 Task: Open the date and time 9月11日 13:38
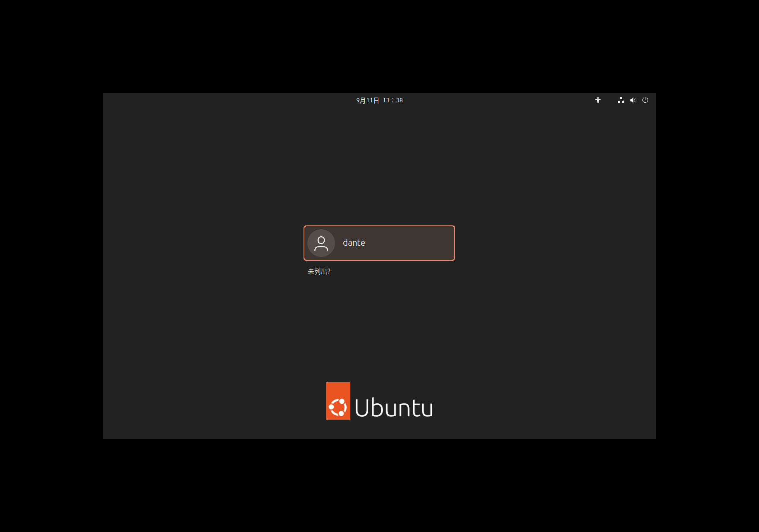(x=379, y=100)
